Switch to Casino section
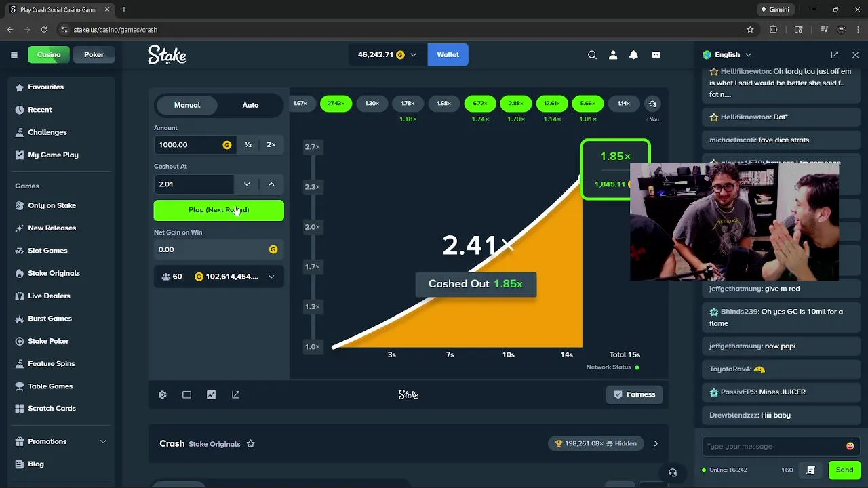Screen dimensions: 868x488 [49, 55]
